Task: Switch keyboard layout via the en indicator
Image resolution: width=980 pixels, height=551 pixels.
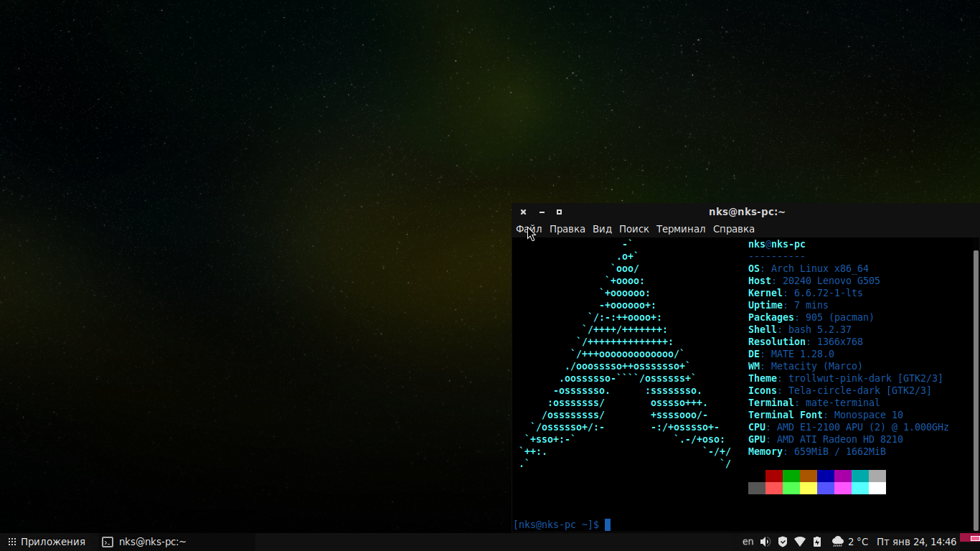Action: click(748, 542)
